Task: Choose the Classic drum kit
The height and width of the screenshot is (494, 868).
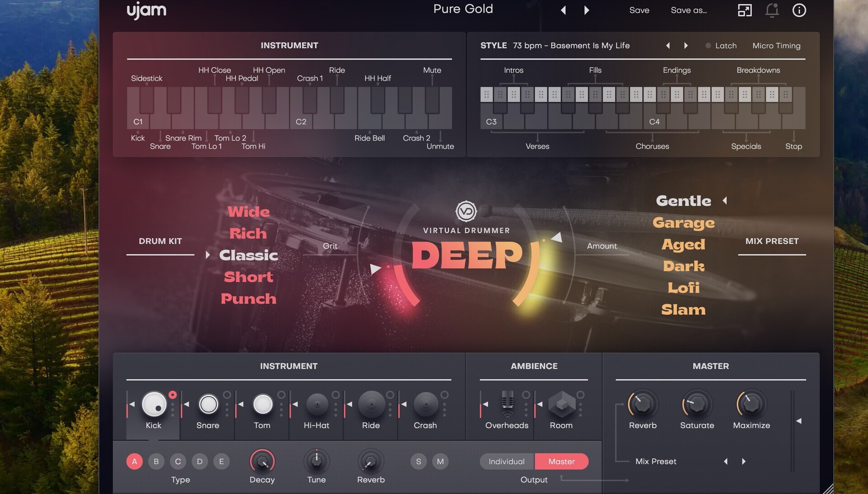Action: pyautogui.click(x=249, y=255)
